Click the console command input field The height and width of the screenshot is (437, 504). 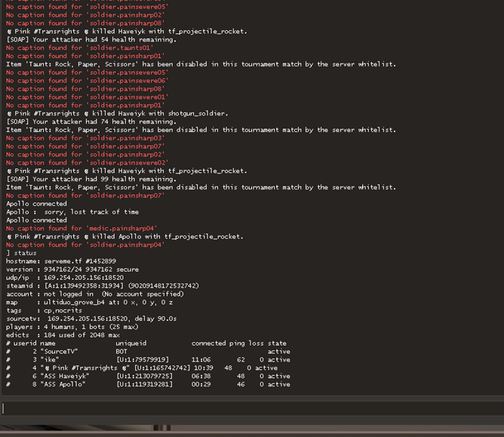pyautogui.click(x=249, y=408)
